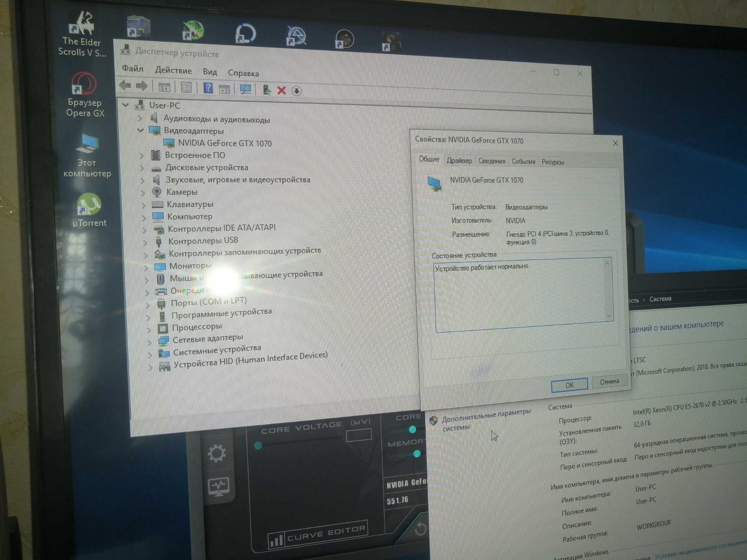747x560 pixels.
Task: Collapse the Видеоадаптеры category
Action: point(140,130)
